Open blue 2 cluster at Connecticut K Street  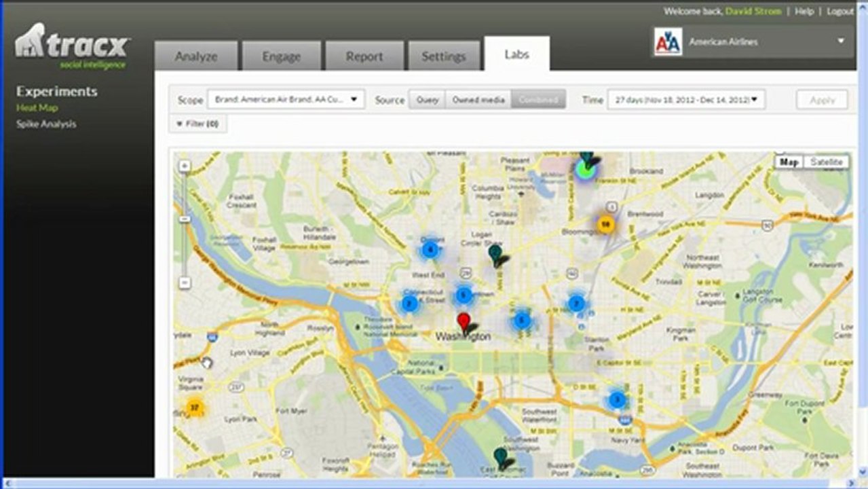pyautogui.click(x=409, y=304)
